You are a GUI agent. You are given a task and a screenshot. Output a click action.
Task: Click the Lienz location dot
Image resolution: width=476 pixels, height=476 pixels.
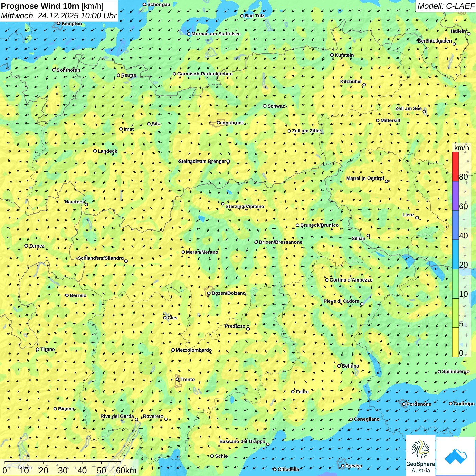pos(417,218)
